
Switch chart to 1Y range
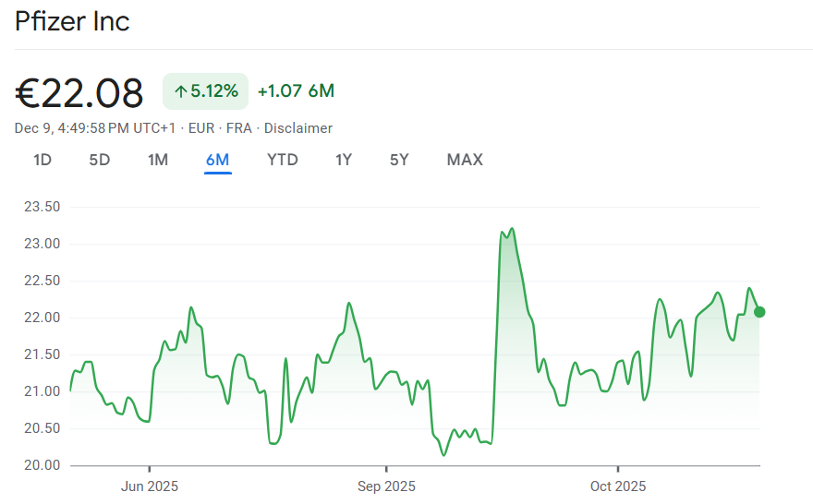pyautogui.click(x=344, y=160)
